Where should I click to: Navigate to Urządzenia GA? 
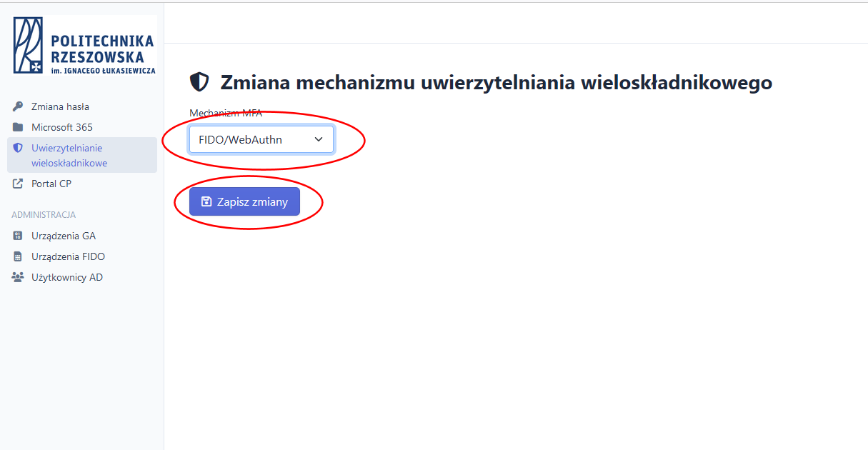(64, 236)
